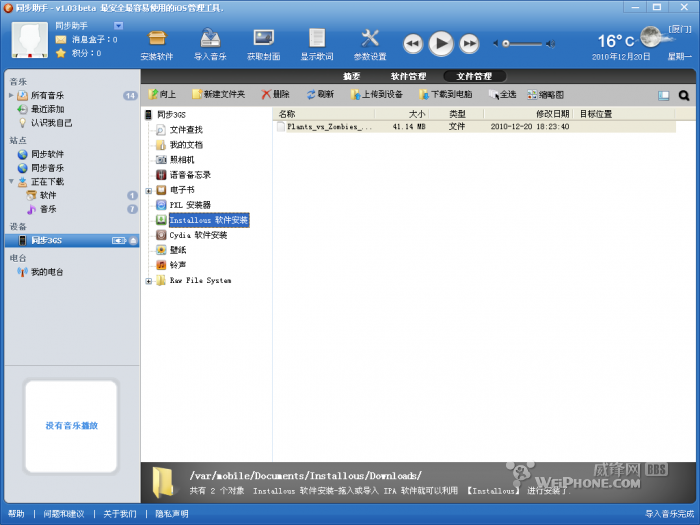This screenshot has height=525, width=700.
Task: Click the user avatar picture
Action: click(x=29, y=40)
